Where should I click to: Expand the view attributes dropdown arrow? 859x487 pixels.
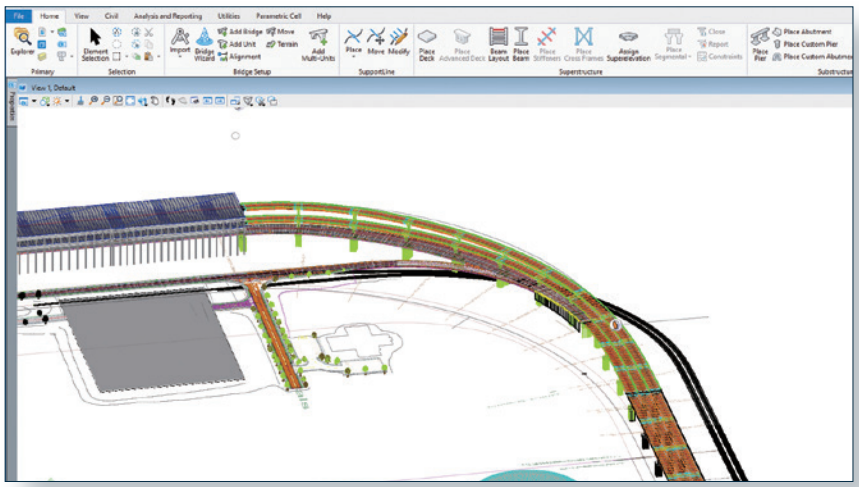point(34,101)
